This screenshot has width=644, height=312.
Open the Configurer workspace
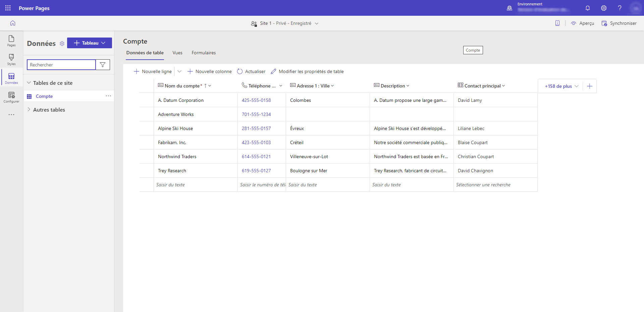[11, 97]
